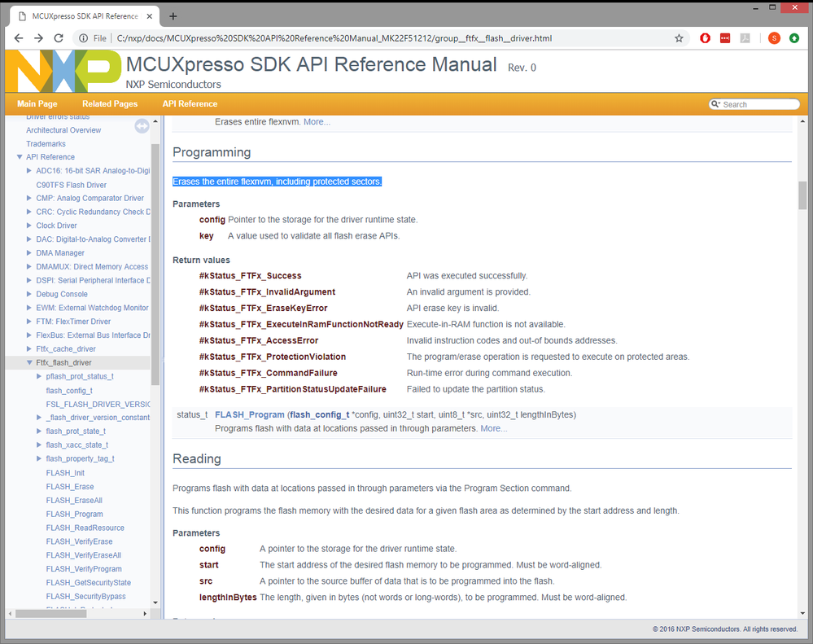Open the red shield extension icon
This screenshot has height=644, width=813.
pos(705,37)
